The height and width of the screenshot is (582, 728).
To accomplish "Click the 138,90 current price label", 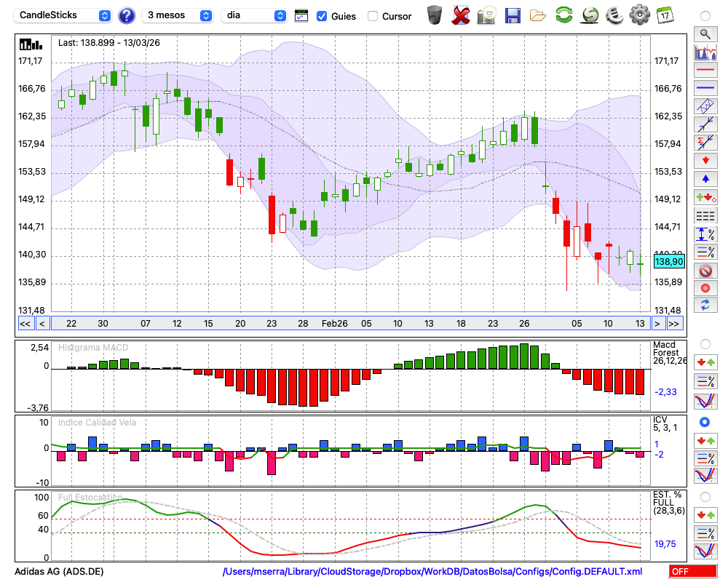I will pos(668,262).
